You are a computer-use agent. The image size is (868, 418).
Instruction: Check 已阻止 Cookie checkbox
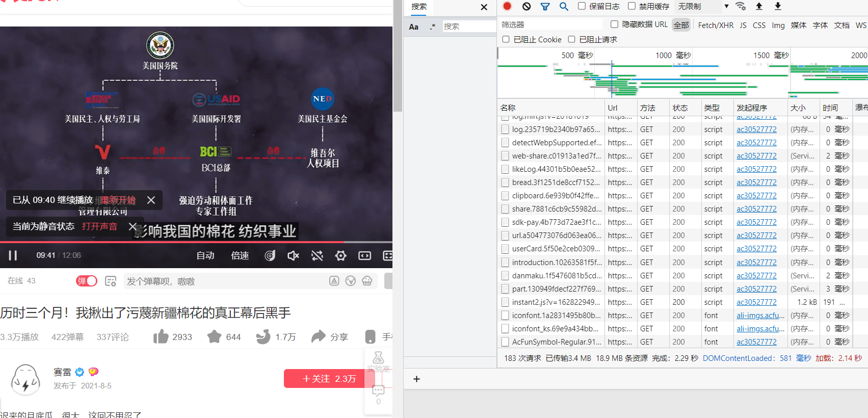pos(506,39)
